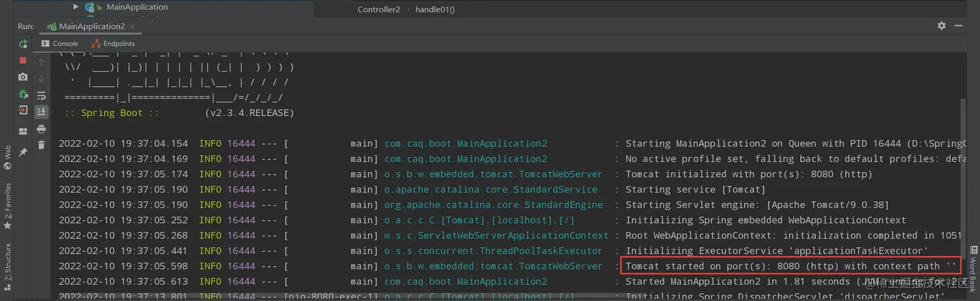Switch to the Endpoints tab

113,43
